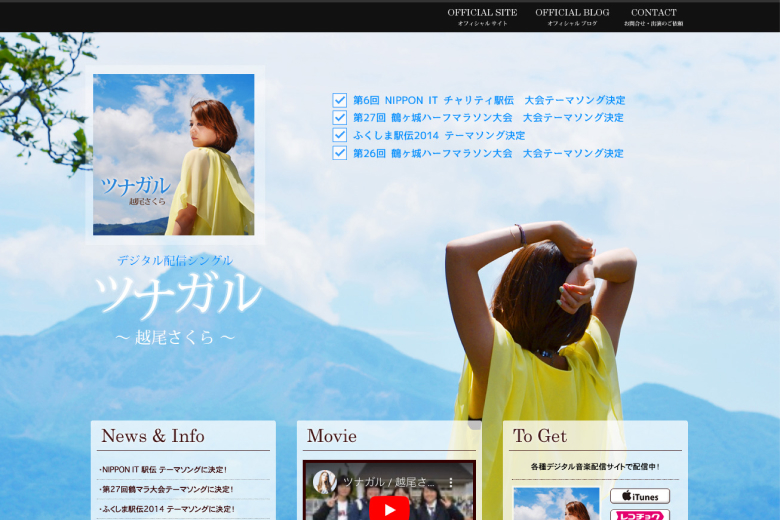Open the YouTube video options three-dot menu
Image resolution: width=780 pixels, height=520 pixels.
tap(450, 482)
